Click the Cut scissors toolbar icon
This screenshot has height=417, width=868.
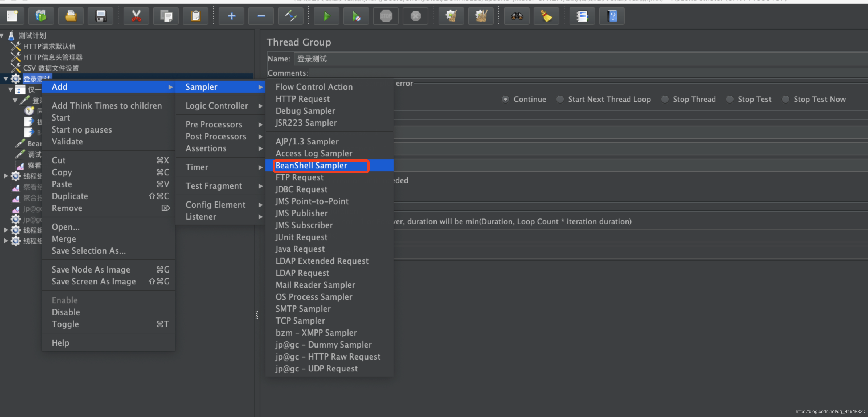[x=136, y=16]
